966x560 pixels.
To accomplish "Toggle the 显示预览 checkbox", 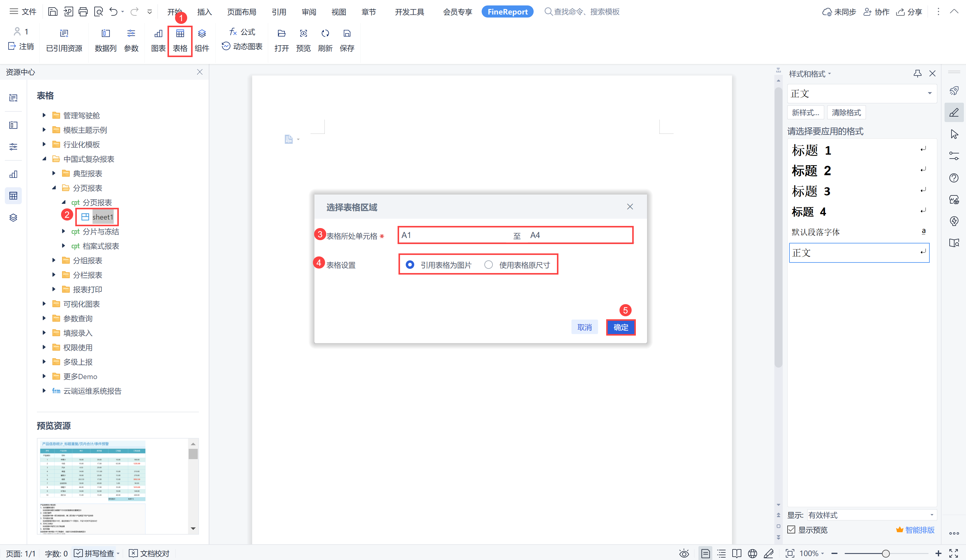I will [792, 530].
